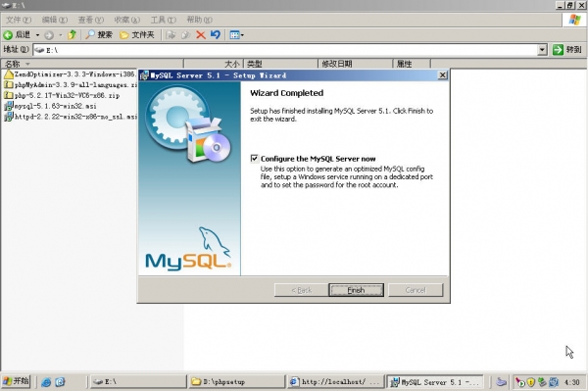Click the system clock showing 4:30

click(572, 382)
